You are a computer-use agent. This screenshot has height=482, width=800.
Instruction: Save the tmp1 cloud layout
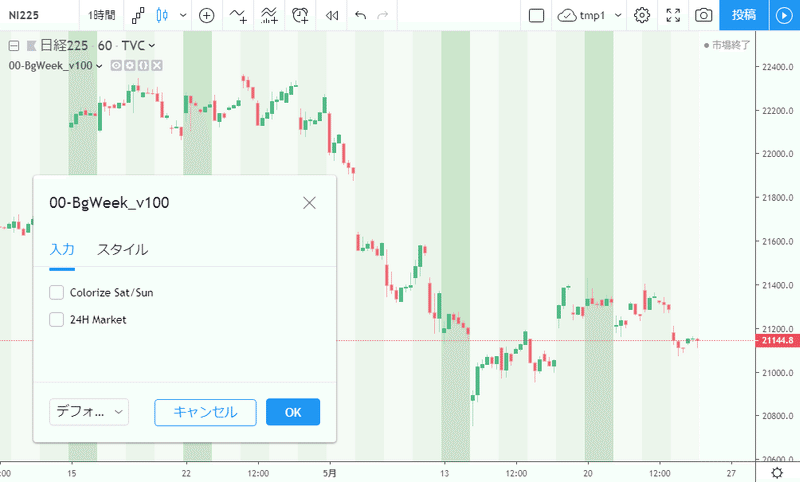581,15
